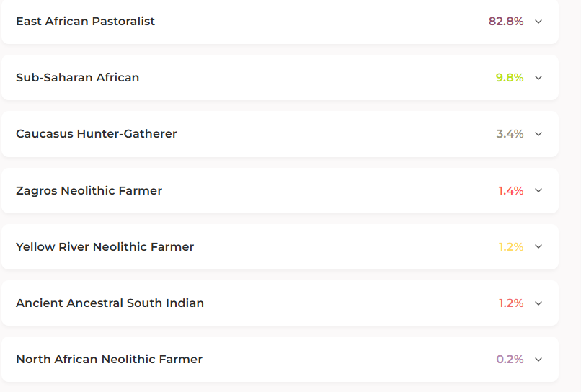
Task: Expand the Zagros Neolithic Farmer chevron
Action: 538,191
